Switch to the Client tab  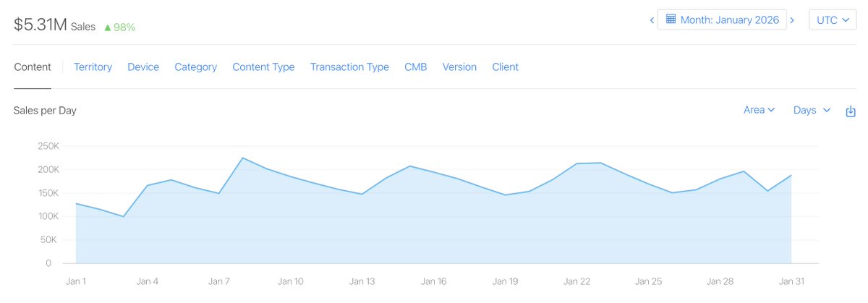[505, 67]
